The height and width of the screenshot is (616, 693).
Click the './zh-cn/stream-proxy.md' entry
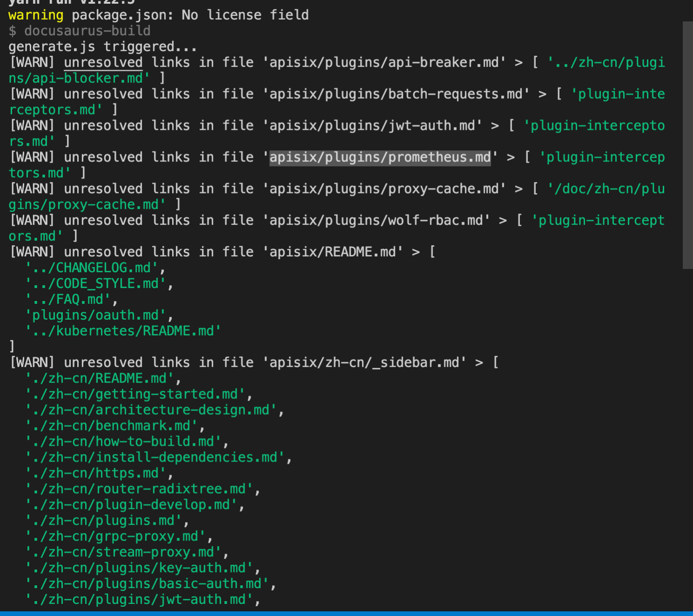pyautogui.click(x=123, y=552)
